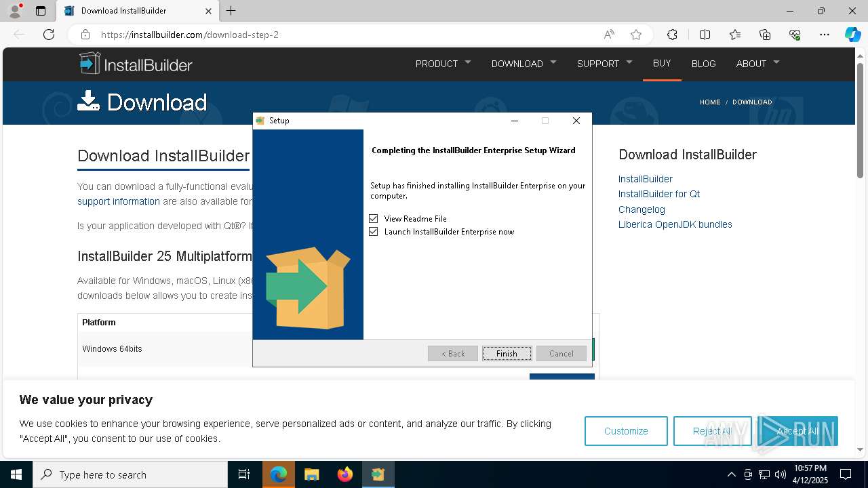Click the browser address bar URL

pyautogui.click(x=190, y=35)
